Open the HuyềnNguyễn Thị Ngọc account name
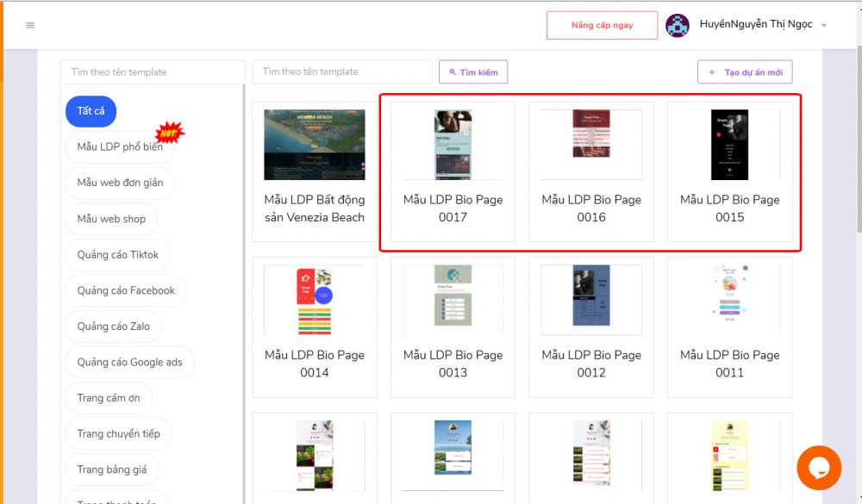 756,24
